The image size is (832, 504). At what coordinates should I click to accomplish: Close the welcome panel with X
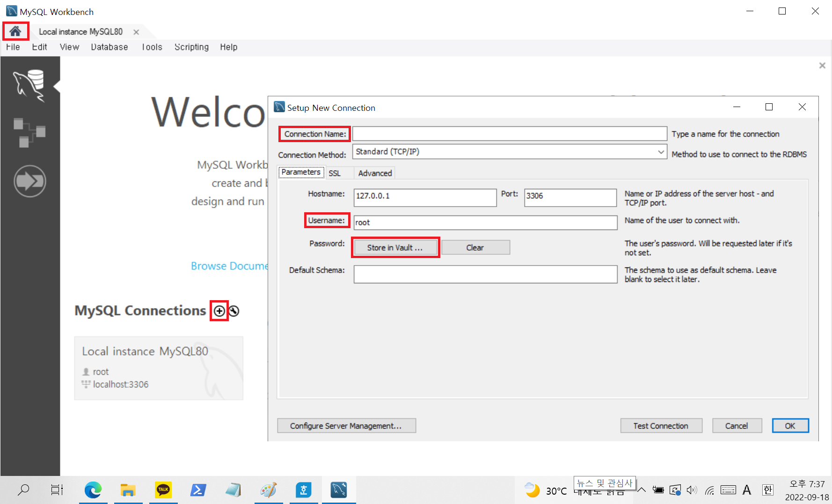tap(822, 65)
